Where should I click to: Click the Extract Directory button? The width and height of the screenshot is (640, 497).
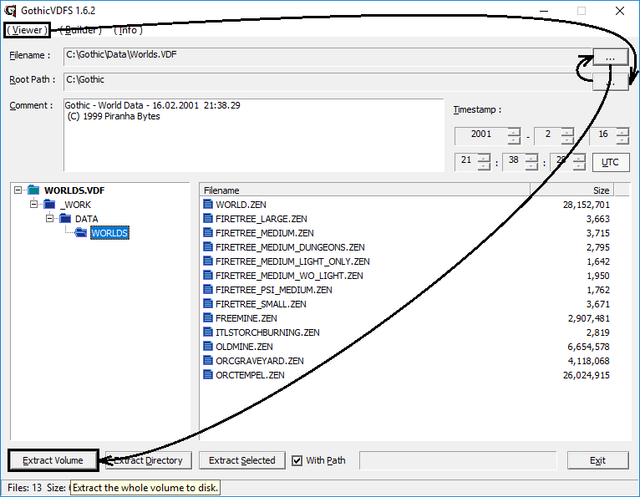(149, 460)
